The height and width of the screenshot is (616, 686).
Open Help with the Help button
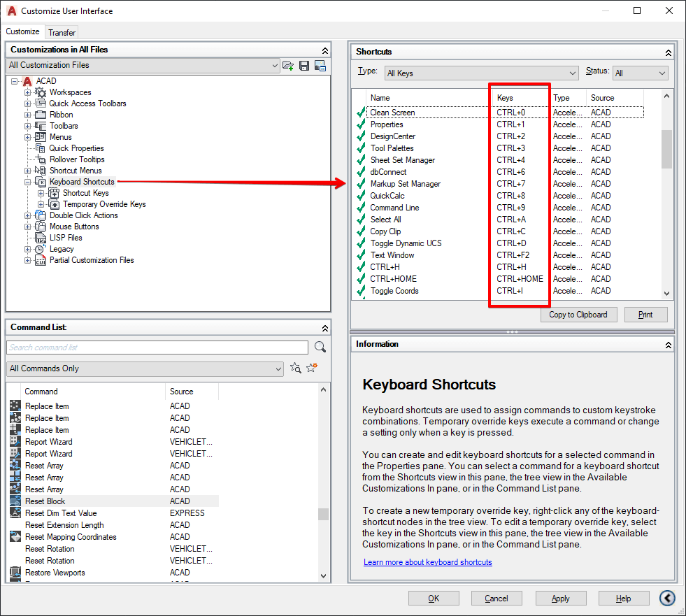[x=624, y=598]
